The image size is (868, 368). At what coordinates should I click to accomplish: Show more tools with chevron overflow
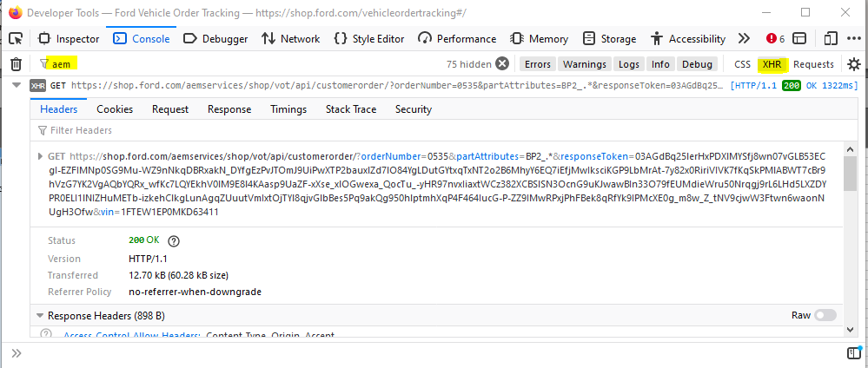744,38
